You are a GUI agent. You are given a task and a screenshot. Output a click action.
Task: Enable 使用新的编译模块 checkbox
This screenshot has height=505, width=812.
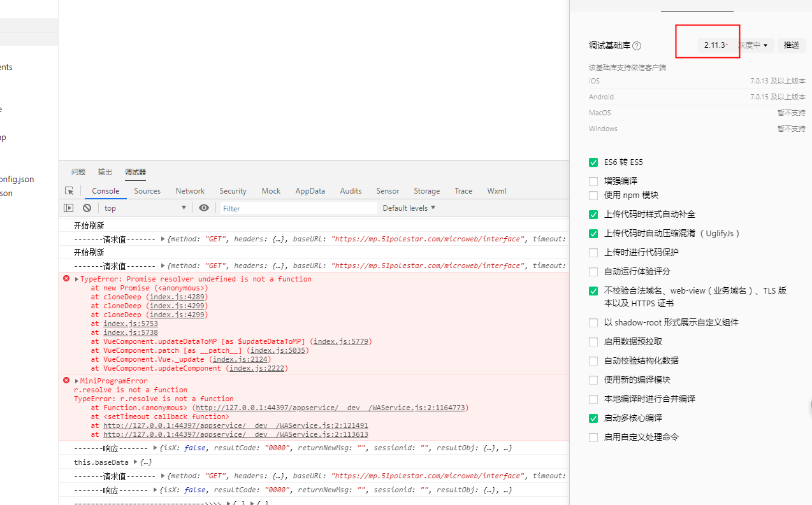click(x=593, y=380)
